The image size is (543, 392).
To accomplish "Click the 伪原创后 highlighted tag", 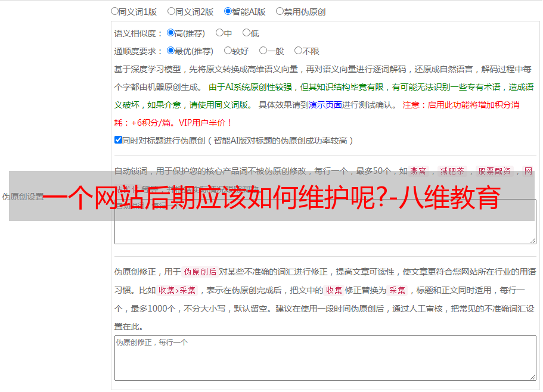I will (200, 272).
